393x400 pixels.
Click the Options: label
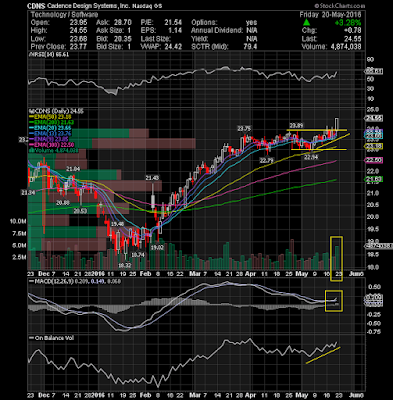205,23
